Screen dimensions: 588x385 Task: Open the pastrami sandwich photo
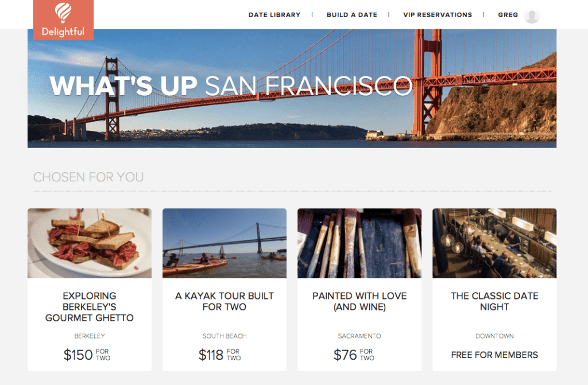[90, 243]
